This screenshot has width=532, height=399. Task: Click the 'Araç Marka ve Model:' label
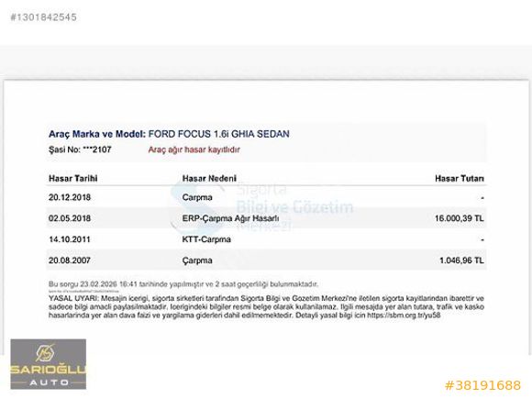[97, 134]
